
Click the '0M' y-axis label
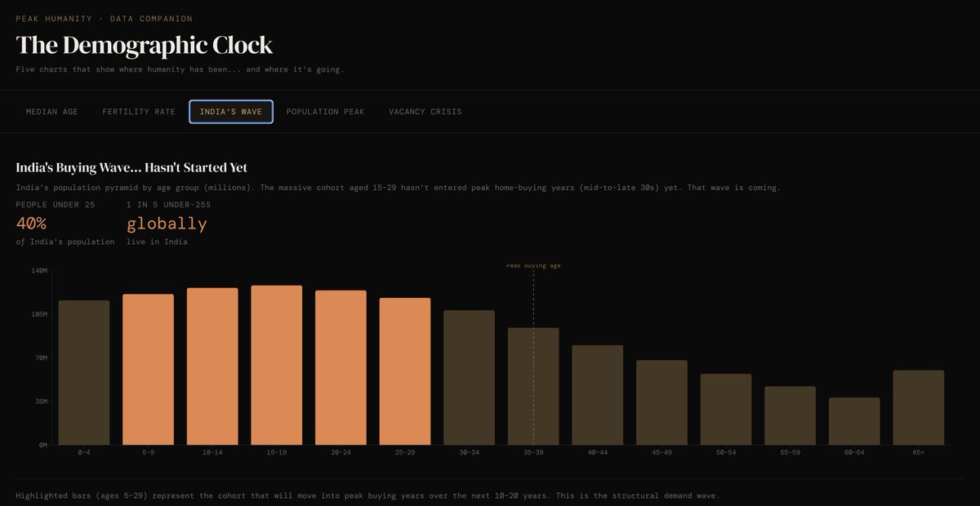[44, 446]
